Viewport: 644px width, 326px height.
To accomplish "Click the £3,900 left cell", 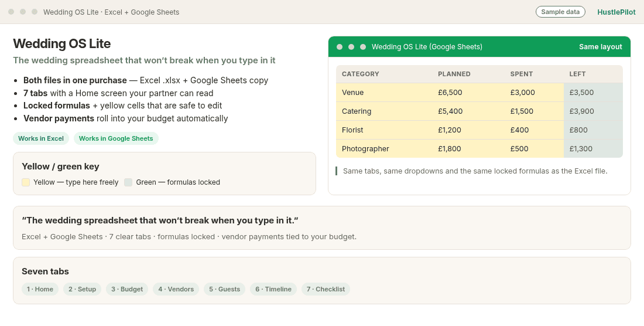I will coord(593,111).
